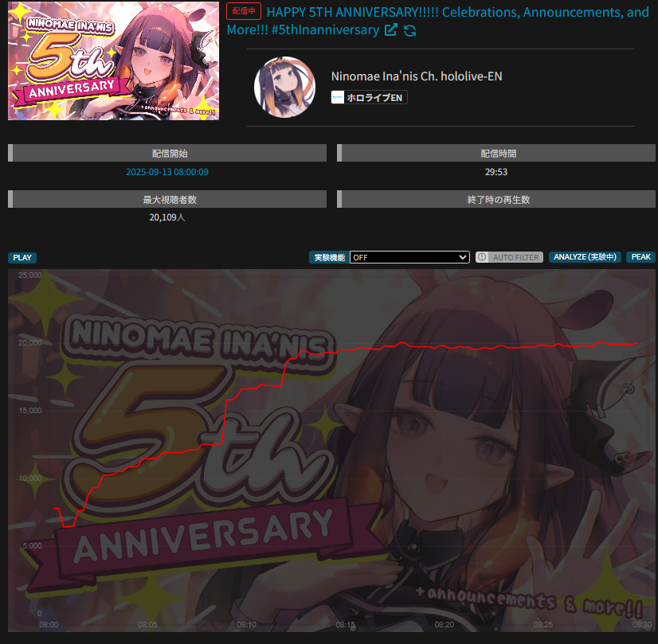Select the ホロライブEN group tag

(x=369, y=97)
